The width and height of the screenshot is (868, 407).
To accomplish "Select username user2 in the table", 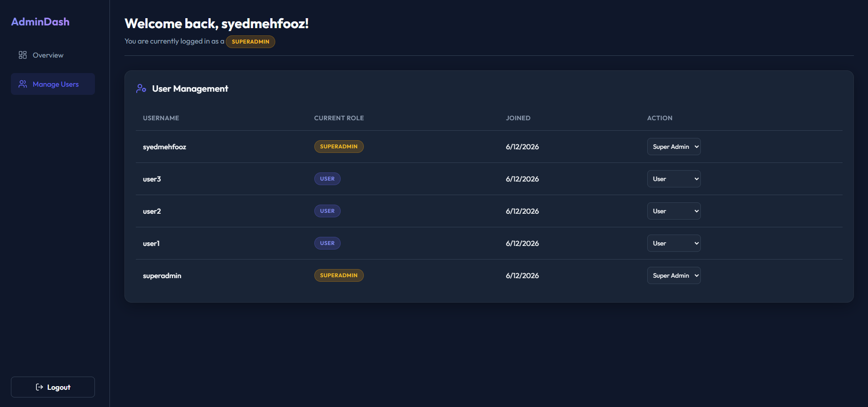I will pyautogui.click(x=152, y=211).
